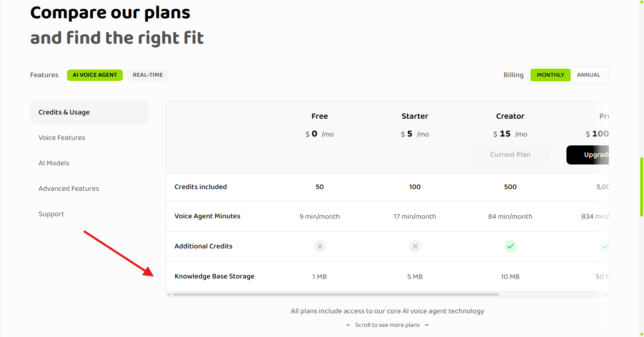
Task: Click the scroll-up arrow at top right
Action: (640, 3)
